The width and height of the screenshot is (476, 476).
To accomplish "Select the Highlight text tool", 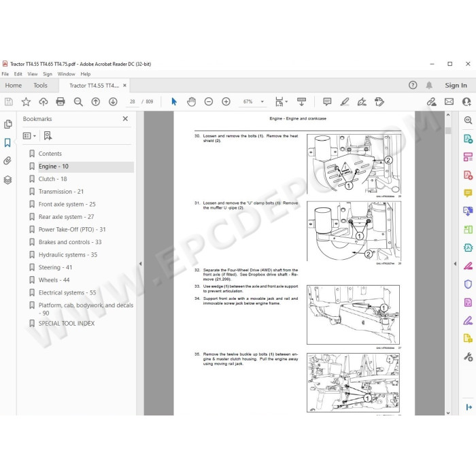I will point(345,102).
